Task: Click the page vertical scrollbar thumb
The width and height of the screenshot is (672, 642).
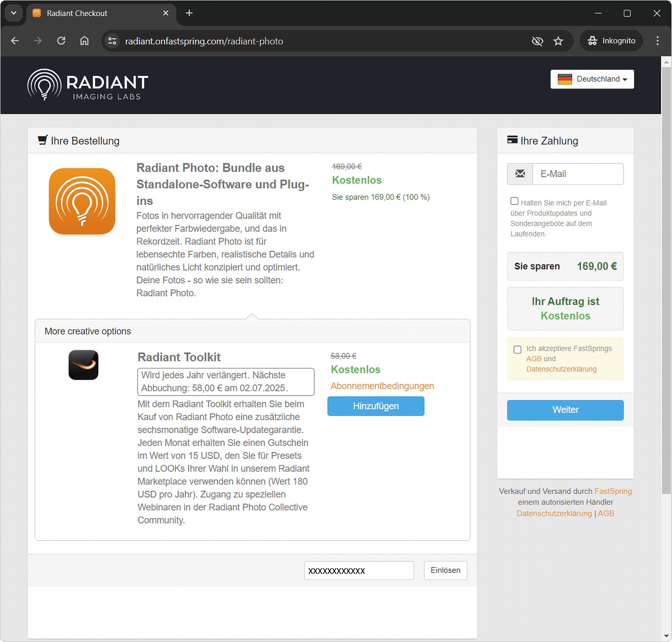Action: (x=666, y=281)
